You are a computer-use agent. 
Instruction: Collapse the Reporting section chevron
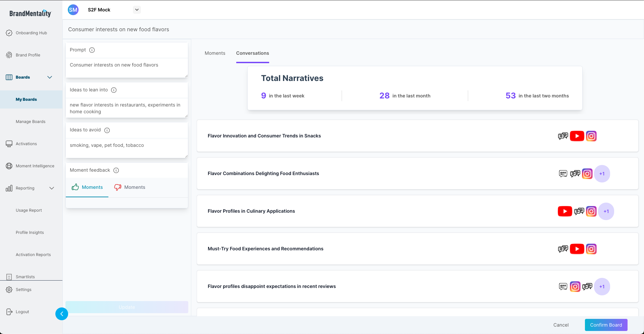[x=52, y=188]
